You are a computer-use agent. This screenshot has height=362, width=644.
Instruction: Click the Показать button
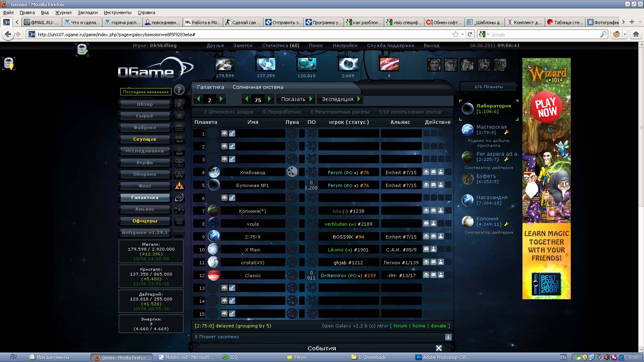[296, 99]
